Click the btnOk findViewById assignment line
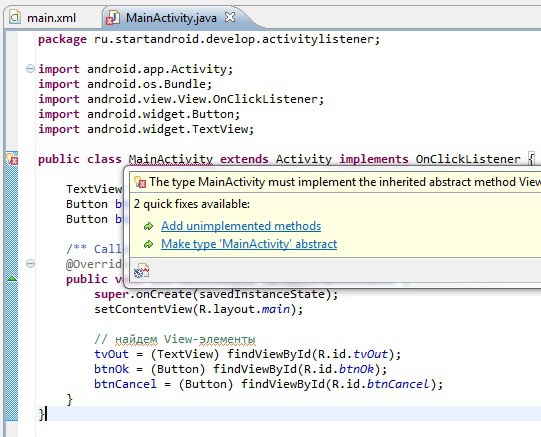Image resolution: width=541 pixels, height=437 pixels. click(241, 369)
